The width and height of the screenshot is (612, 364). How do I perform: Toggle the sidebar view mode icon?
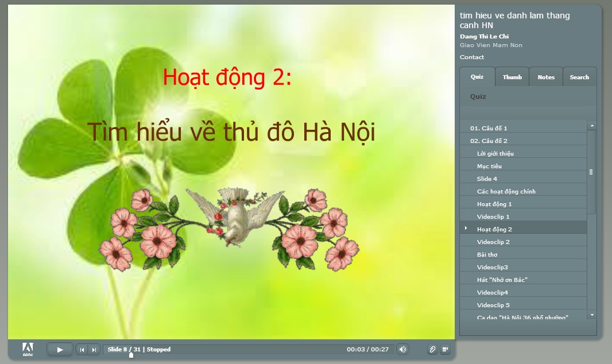[445, 349]
